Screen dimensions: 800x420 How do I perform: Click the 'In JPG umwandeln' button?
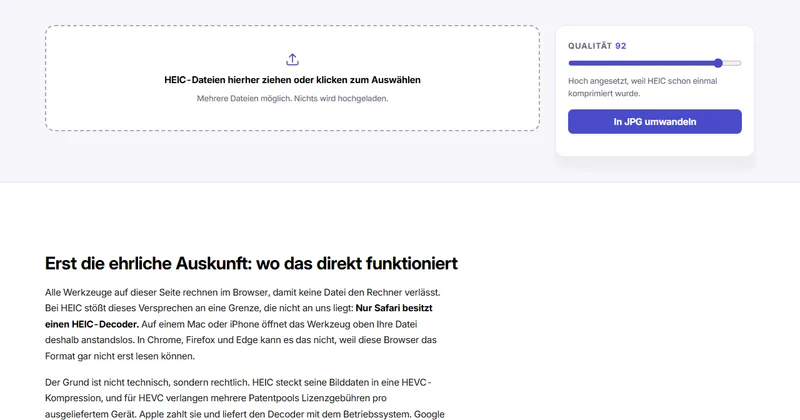tap(655, 121)
